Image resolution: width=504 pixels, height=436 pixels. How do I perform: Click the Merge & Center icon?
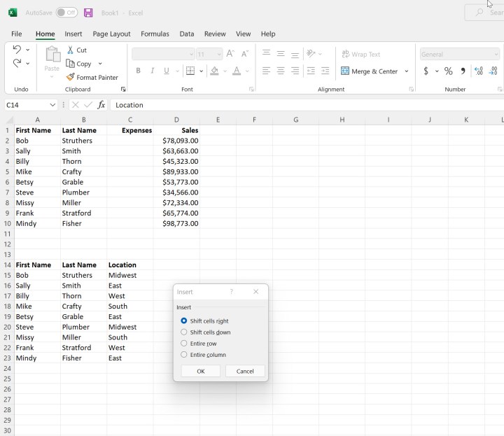point(345,71)
